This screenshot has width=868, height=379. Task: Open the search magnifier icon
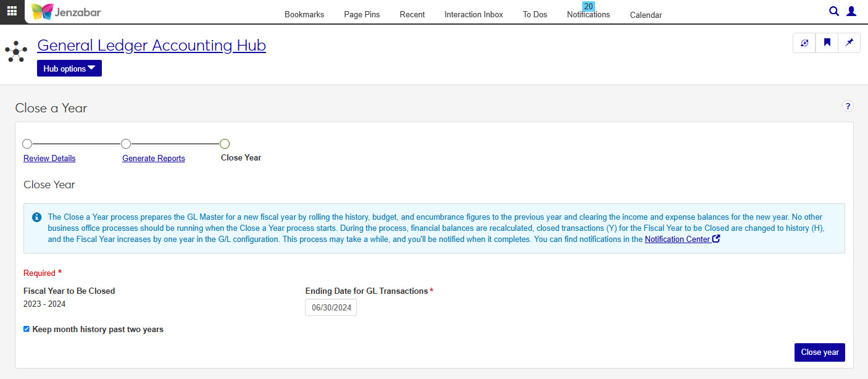tap(834, 11)
